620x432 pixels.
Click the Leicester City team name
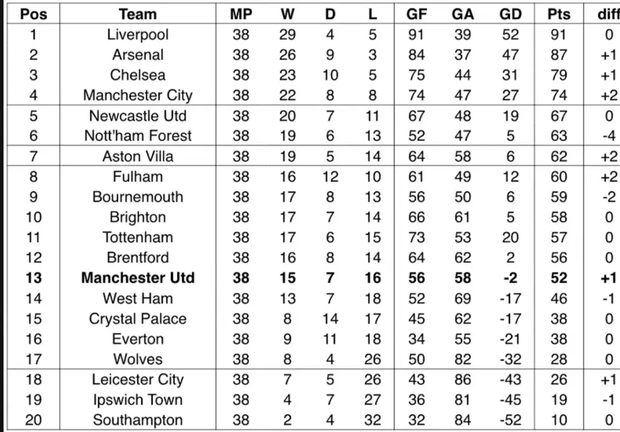point(137,380)
